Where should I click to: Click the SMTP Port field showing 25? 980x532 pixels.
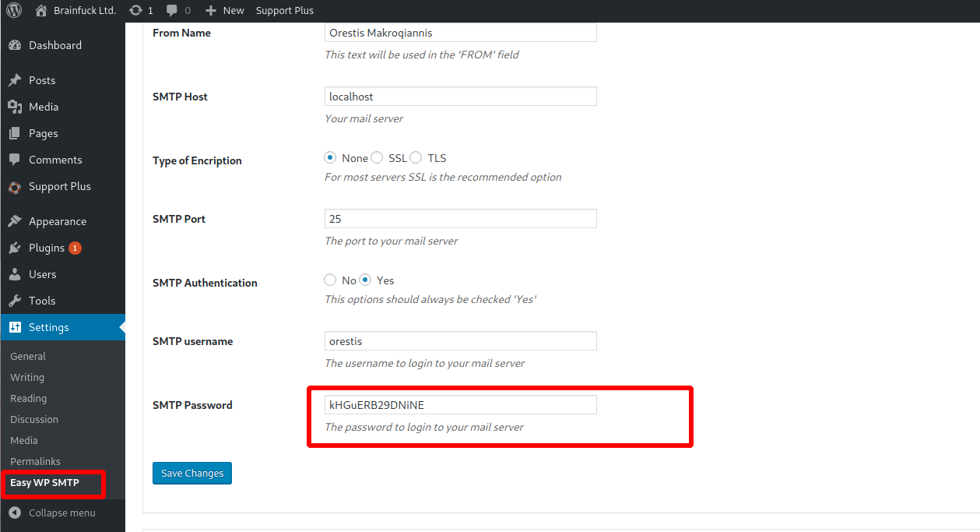tap(461, 219)
